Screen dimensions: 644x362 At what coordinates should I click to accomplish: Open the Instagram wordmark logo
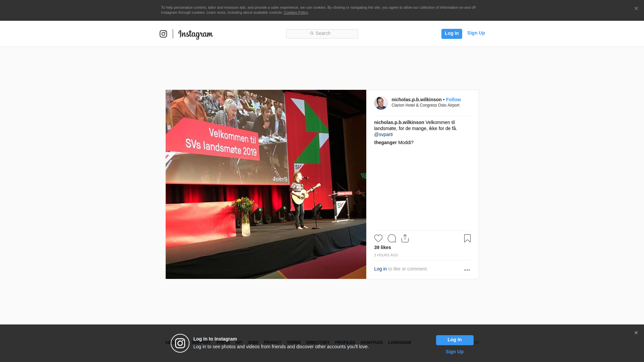pyautogui.click(x=196, y=34)
